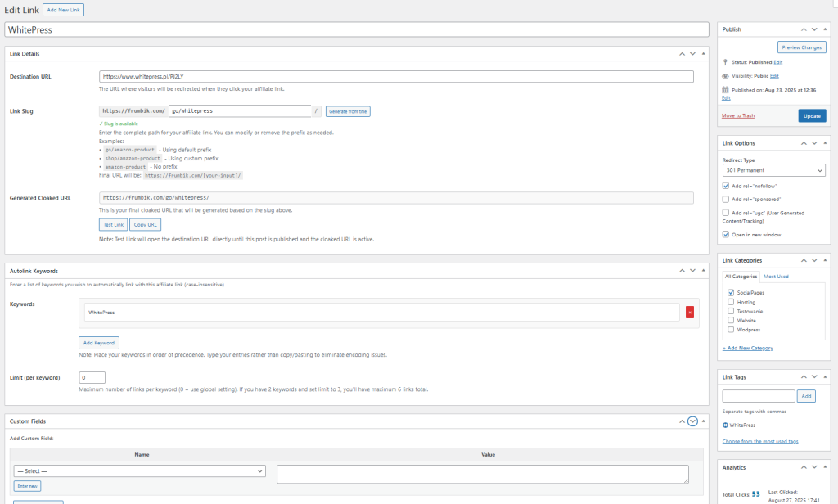Remove the WhitePress keyword with red button
Screen dimensions: 838x504
click(x=689, y=312)
